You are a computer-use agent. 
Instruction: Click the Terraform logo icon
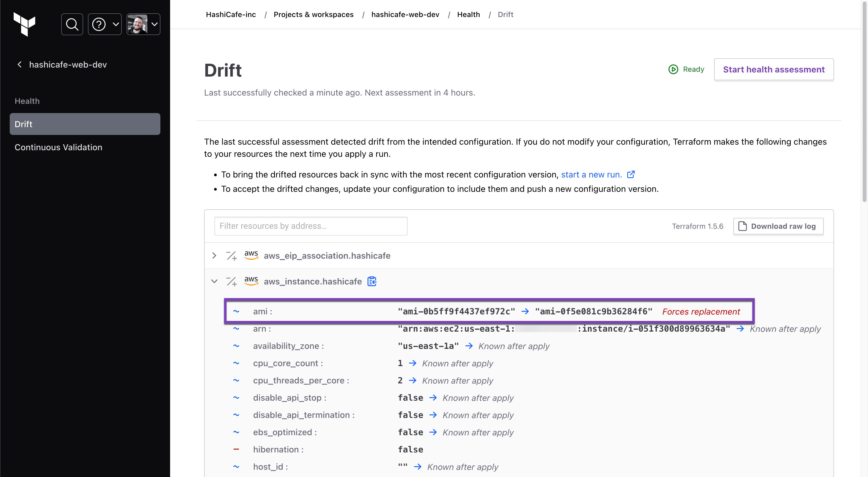[24, 24]
